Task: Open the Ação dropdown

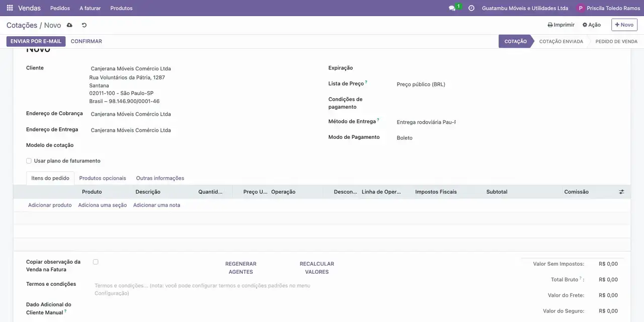Action: click(x=592, y=25)
